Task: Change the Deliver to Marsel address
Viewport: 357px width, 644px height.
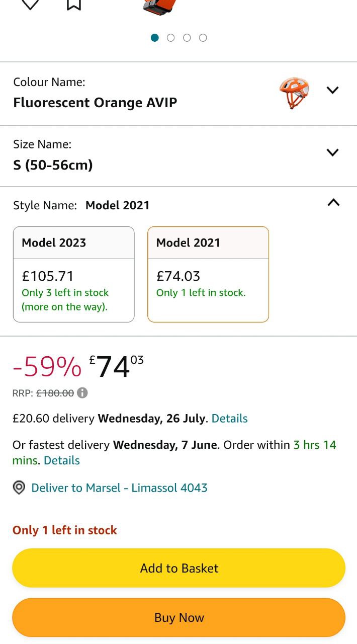Action: (119, 488)
